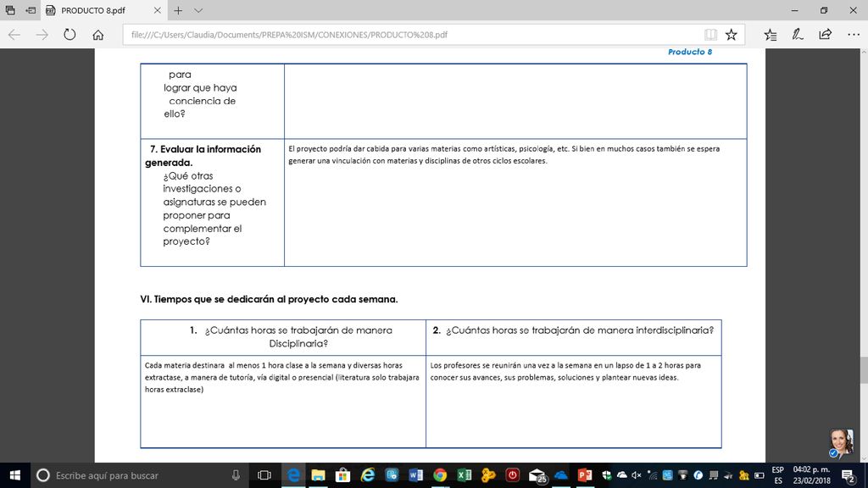
Task: Add notes with pen icon
Action: pos(797,34)
